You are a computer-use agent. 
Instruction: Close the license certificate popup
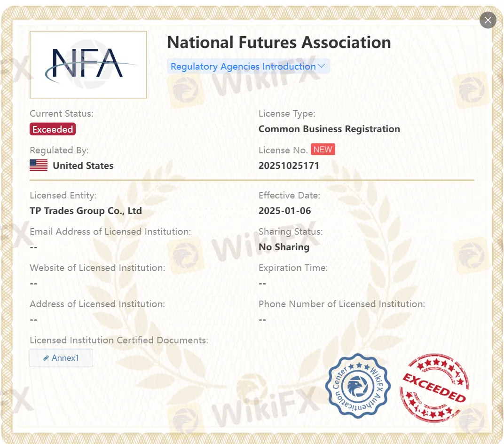[488, 20]
